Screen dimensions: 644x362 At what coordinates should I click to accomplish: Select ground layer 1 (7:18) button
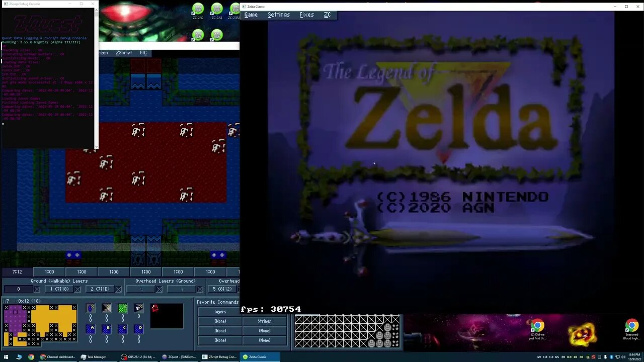click(59, 289)
